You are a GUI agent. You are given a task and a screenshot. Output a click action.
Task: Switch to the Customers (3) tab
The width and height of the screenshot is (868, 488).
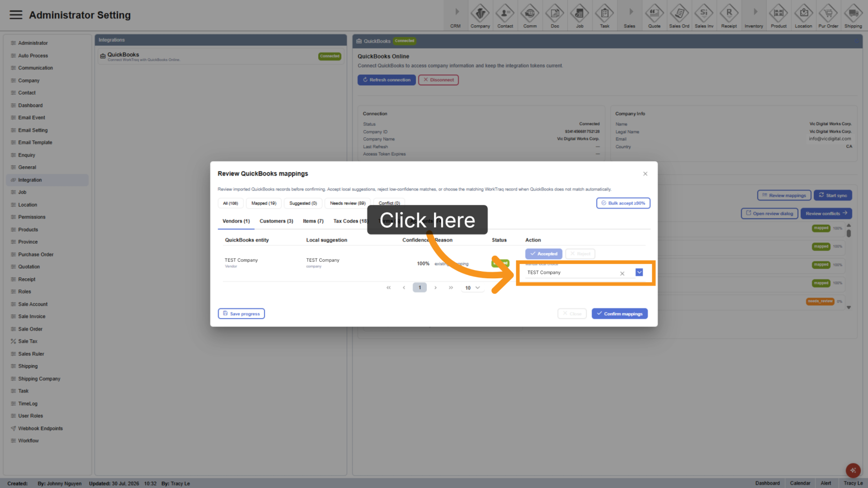(276, 221)
